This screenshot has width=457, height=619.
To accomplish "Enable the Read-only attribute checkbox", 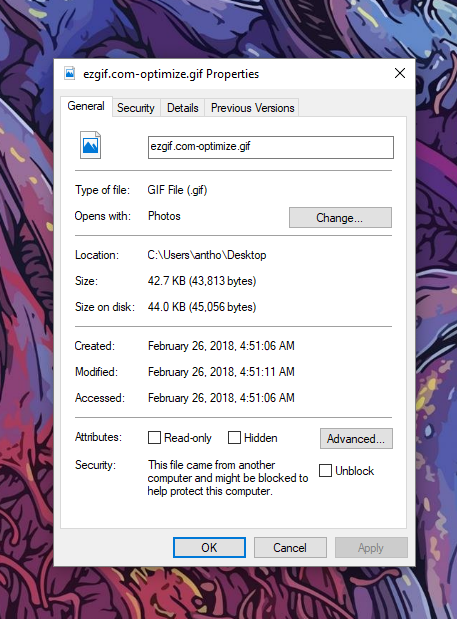I will click(154, 437).
